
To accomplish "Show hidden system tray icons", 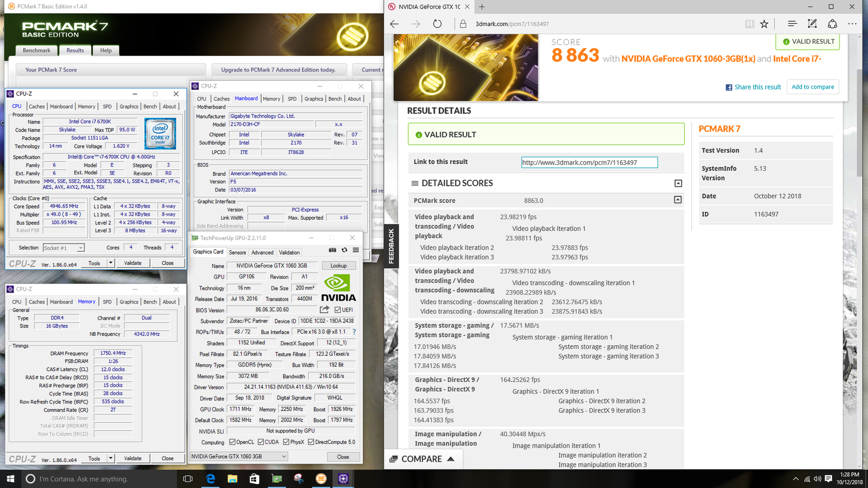I will click(x=796, y=479).
